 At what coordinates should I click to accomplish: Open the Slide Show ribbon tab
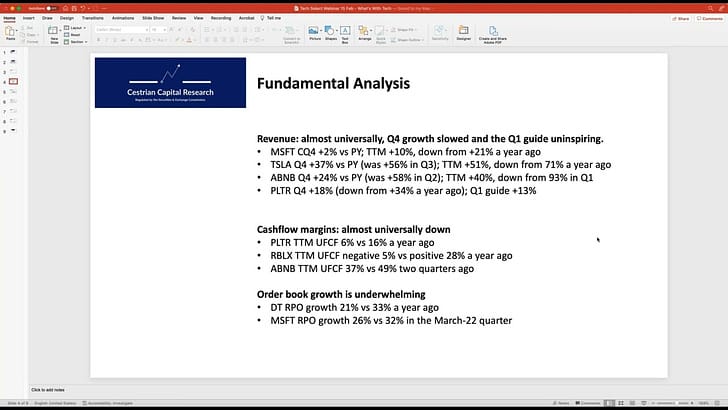tap(153, 18)
